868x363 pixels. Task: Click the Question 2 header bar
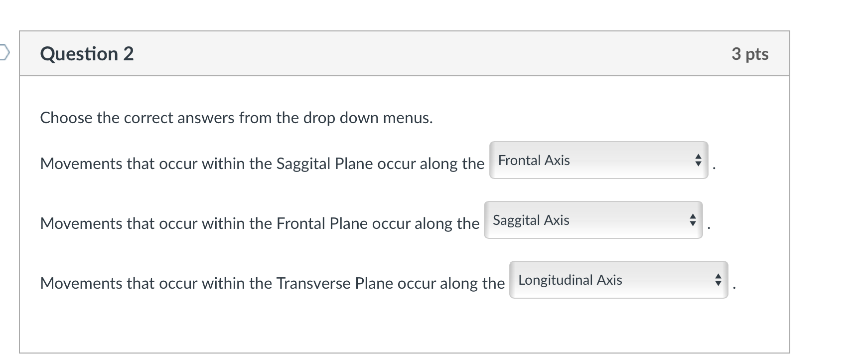click(x=404, y=54)
